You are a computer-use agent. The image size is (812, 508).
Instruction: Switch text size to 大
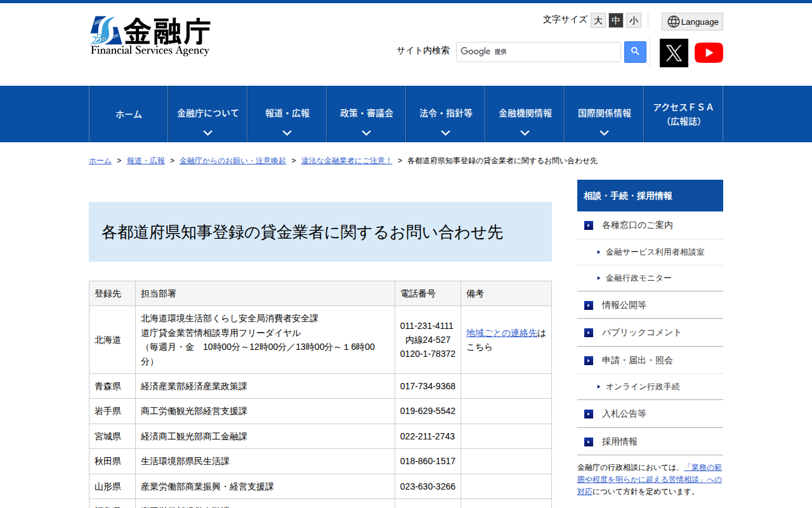tap(598, 20)
